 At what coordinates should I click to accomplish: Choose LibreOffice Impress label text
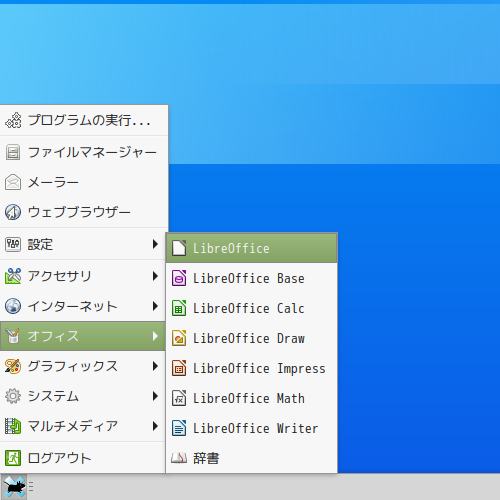pyautogui.click(x=259, y=369)
